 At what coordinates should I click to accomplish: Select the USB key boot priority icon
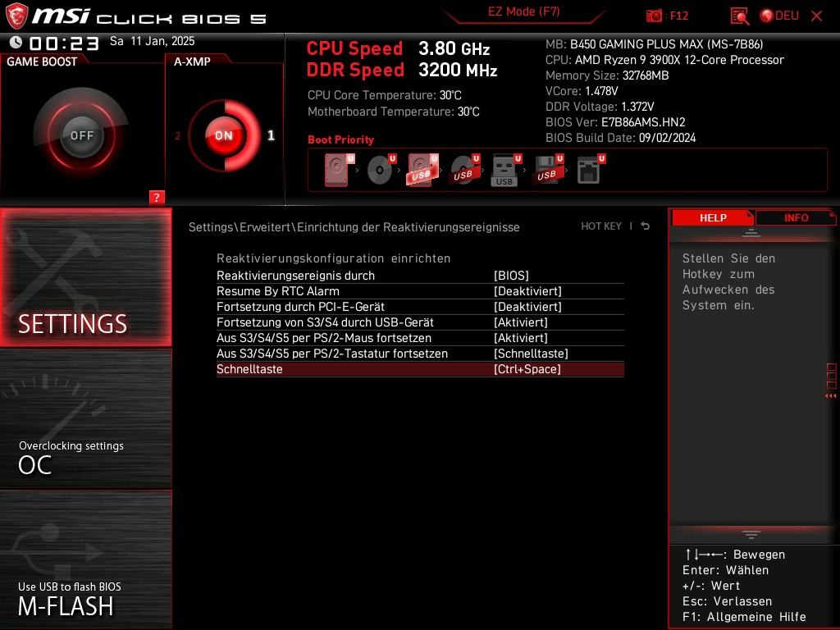point(506,171)
